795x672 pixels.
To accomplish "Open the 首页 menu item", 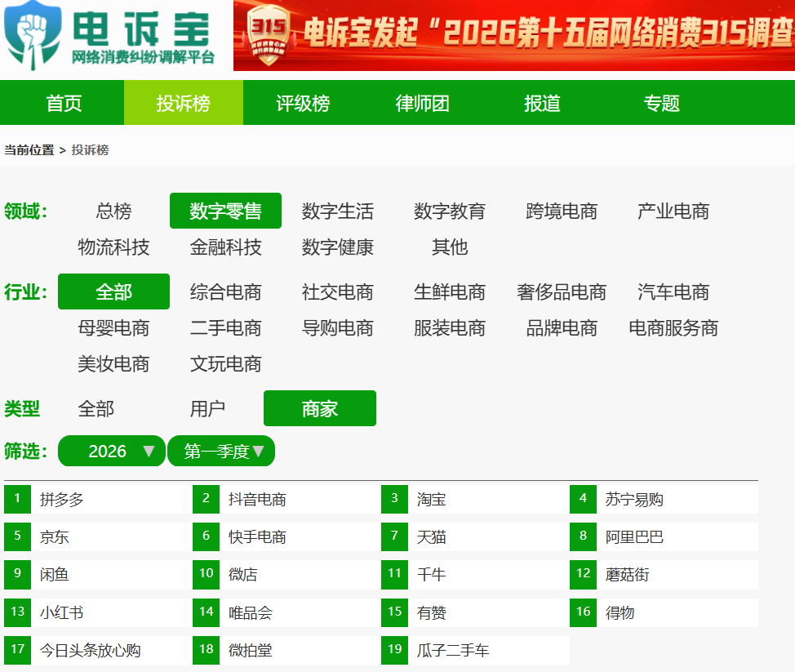I will (64, 102).
